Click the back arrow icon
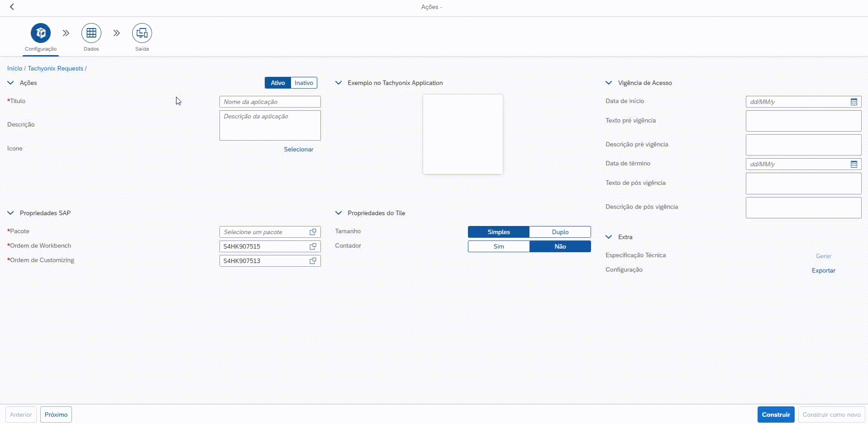 12,7
